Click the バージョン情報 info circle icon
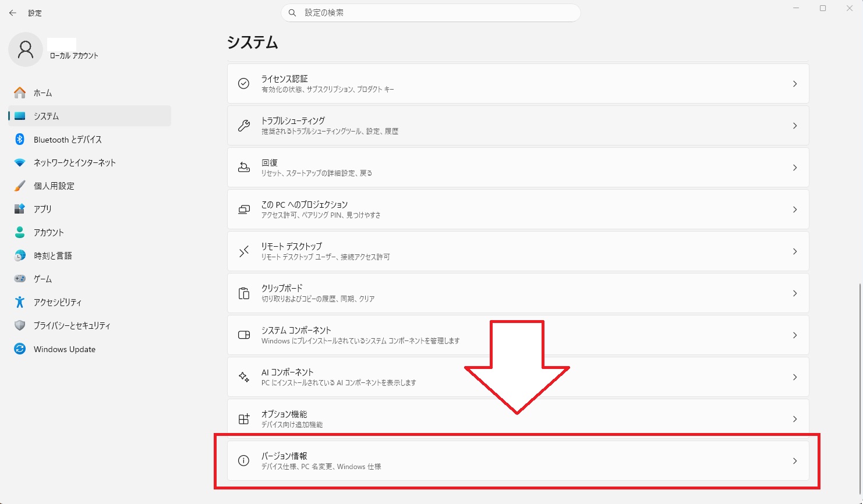The height and width of the screenshot is (504, 863). (244, 461)
